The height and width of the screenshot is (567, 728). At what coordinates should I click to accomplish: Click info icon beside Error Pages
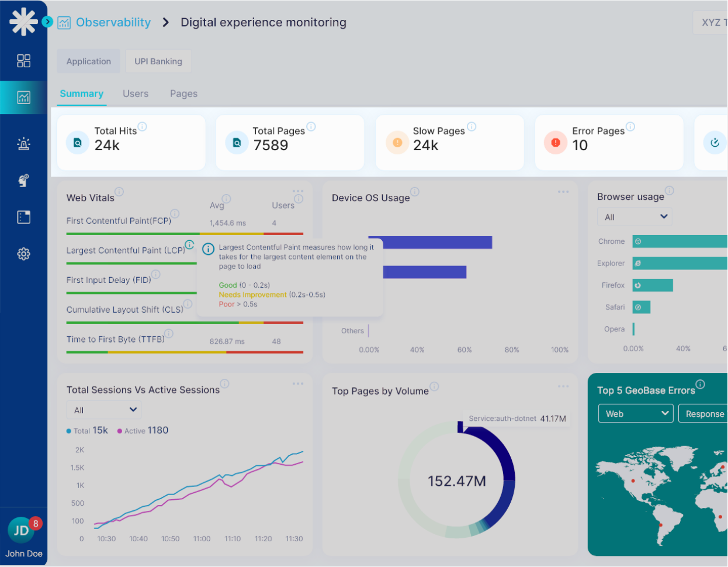(x=630, y=126)
